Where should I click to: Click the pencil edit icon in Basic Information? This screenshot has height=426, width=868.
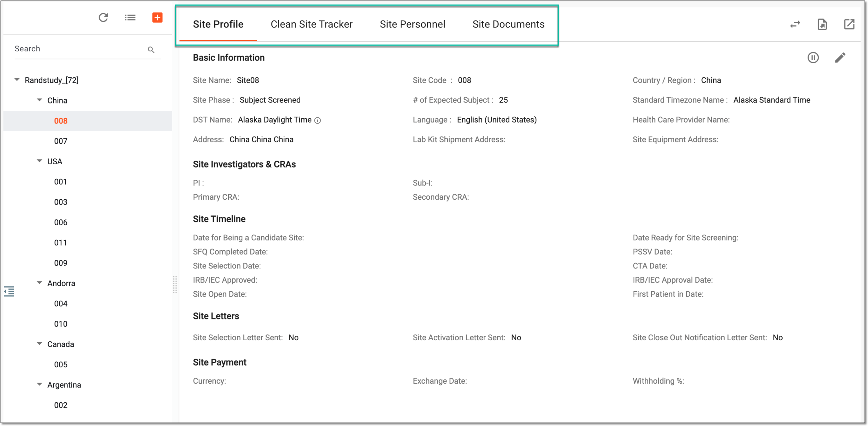click(840, 58)
